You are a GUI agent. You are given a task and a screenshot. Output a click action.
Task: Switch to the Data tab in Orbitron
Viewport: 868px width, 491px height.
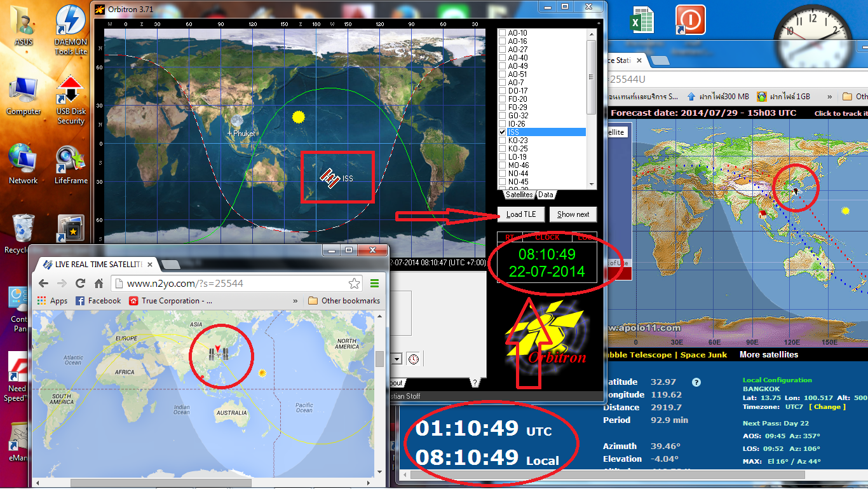point(546,195)
